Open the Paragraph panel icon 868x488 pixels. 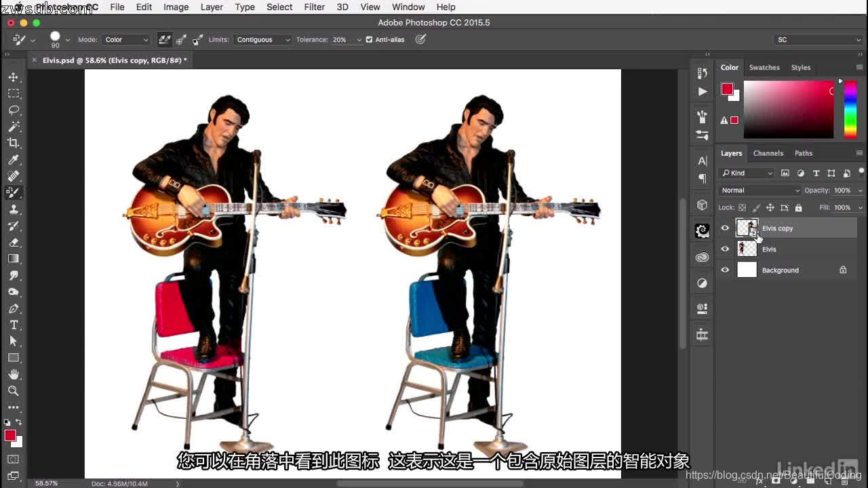[x=702, y=179]
